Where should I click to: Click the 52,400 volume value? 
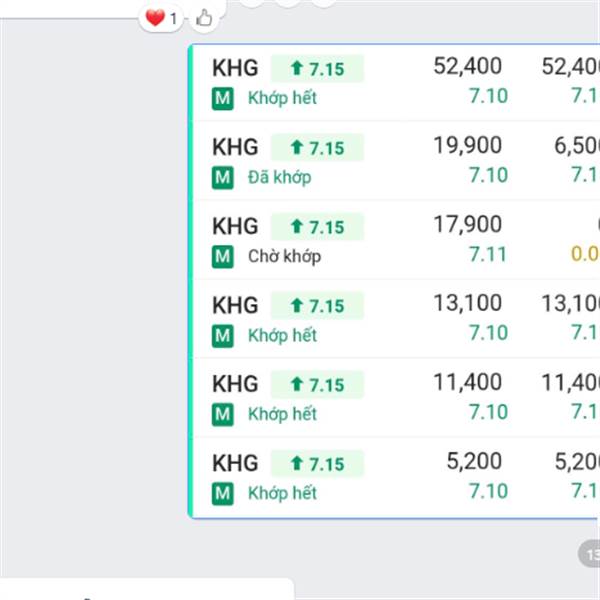point(468,67)
